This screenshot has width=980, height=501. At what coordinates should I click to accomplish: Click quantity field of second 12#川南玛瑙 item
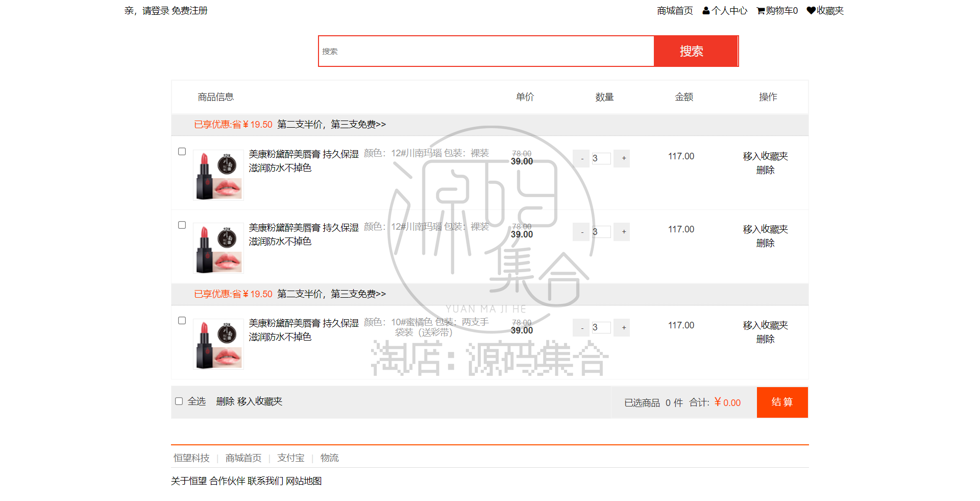pyautogui.click(x=601, y=232)
